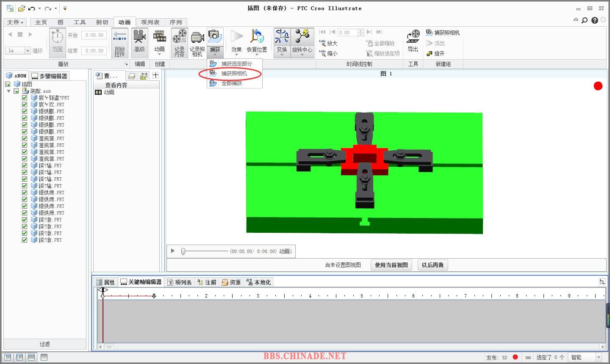The height and width of the screenshot is (364, 610).
Task: Open the search magnifier in title area
Action: coord(585,20)
